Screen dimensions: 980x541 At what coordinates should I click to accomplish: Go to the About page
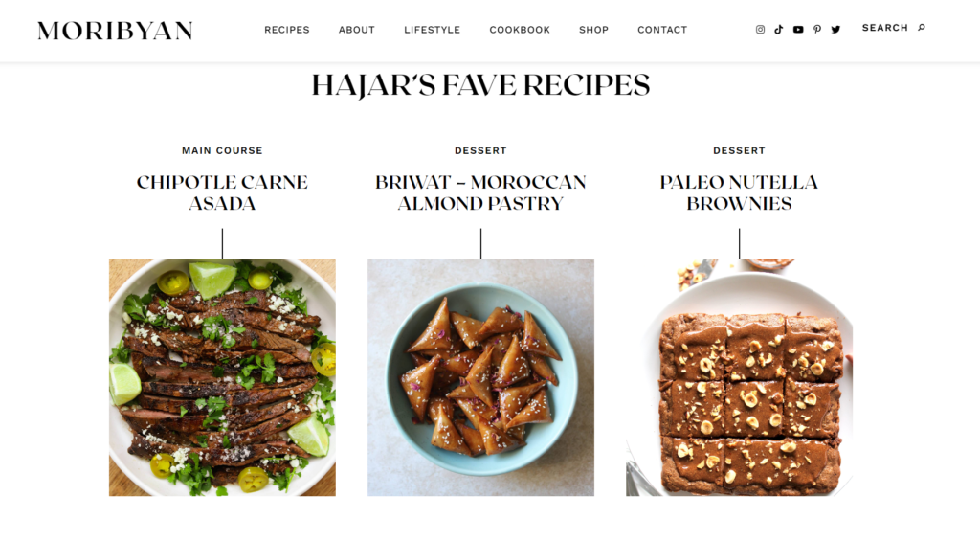pos(357,30)
